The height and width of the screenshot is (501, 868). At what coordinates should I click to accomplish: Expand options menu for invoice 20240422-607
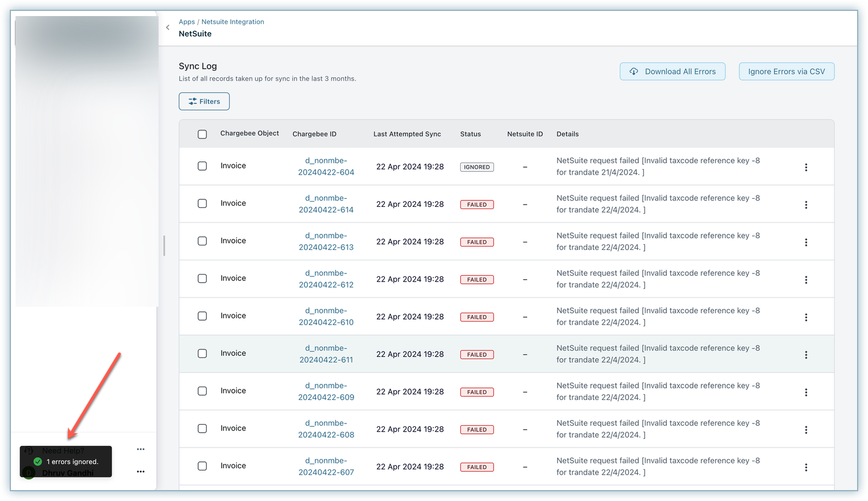(806, 467)
